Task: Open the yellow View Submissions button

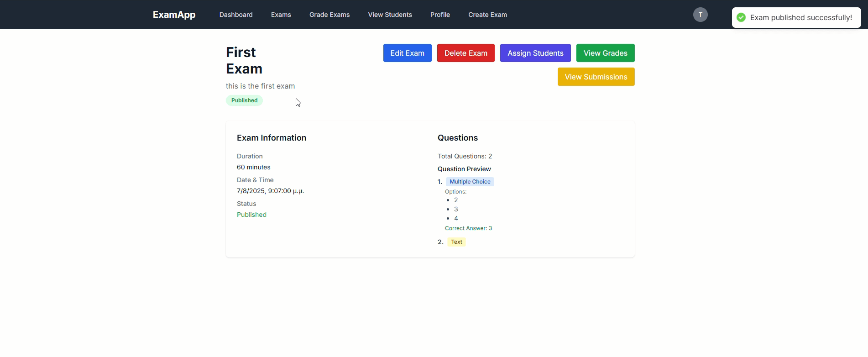Action: coord(596,77)
